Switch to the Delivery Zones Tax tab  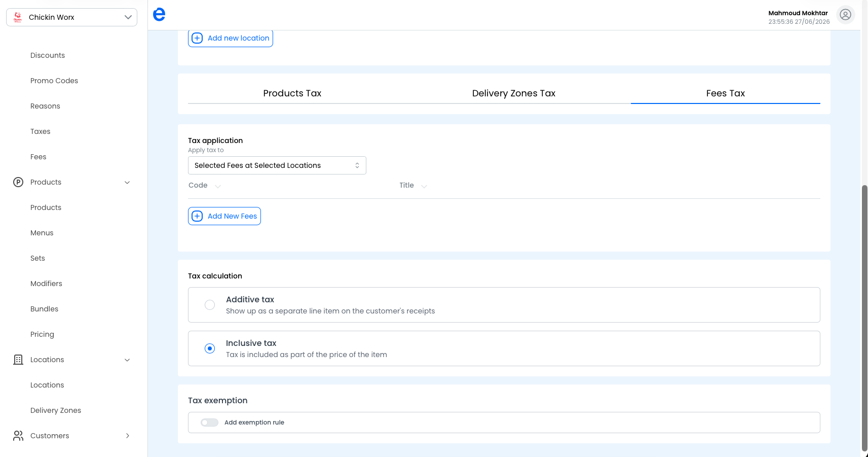point(514,93)
